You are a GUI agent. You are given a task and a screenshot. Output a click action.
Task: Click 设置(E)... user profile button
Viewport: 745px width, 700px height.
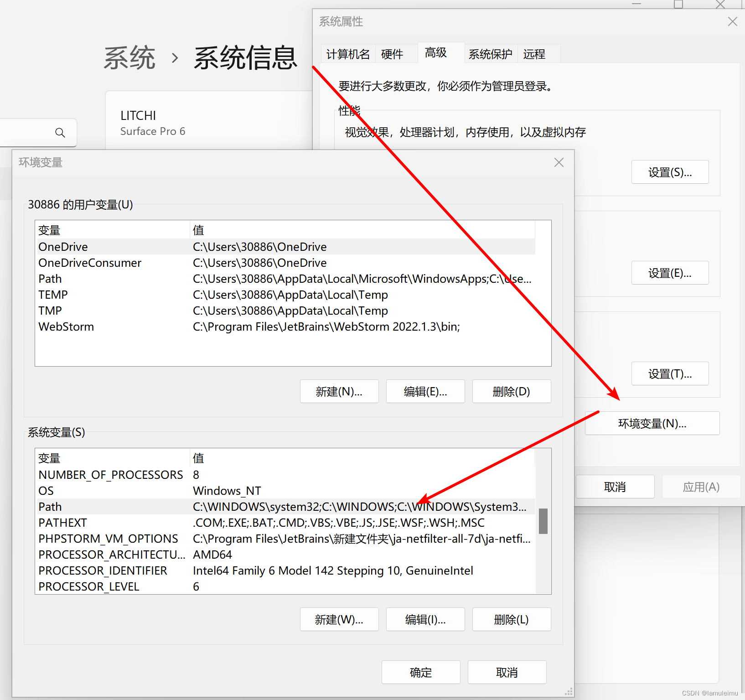pos(670,273)
